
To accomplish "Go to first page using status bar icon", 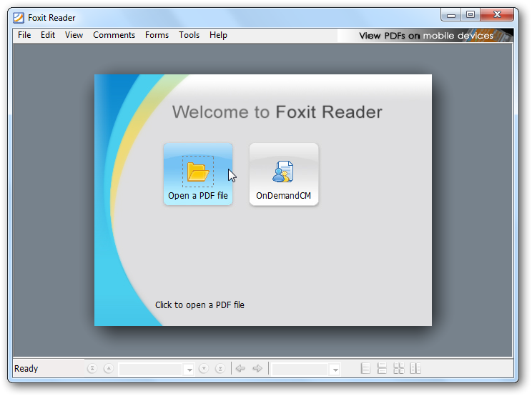I will pos(92,368).
